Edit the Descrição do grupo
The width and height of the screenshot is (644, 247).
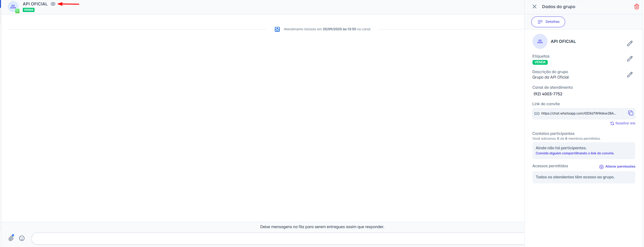tap(630, 75)
